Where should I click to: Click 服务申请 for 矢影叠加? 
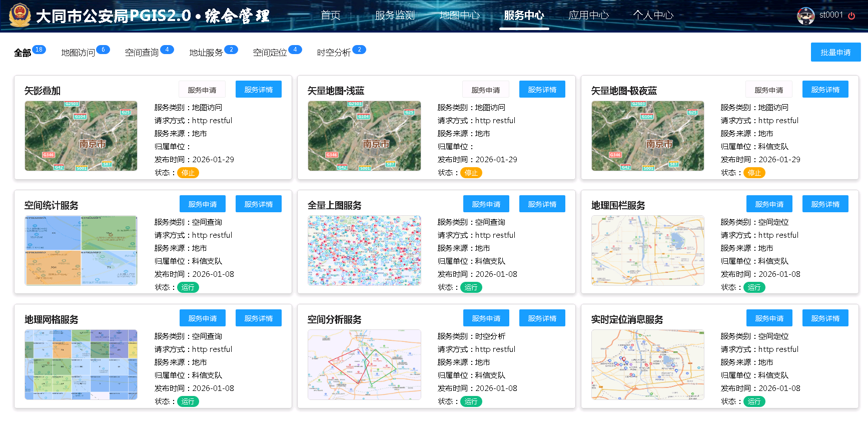202,90
